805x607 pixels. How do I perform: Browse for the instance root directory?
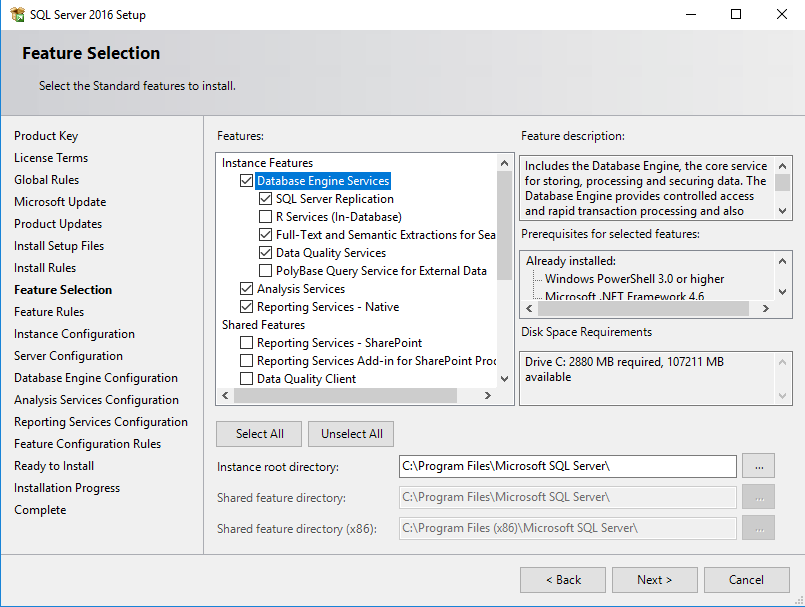click(x=759, y=466)
